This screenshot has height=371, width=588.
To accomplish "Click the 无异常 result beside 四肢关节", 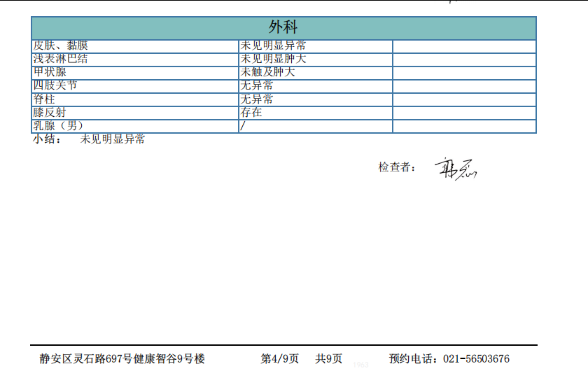I will 257,85.
